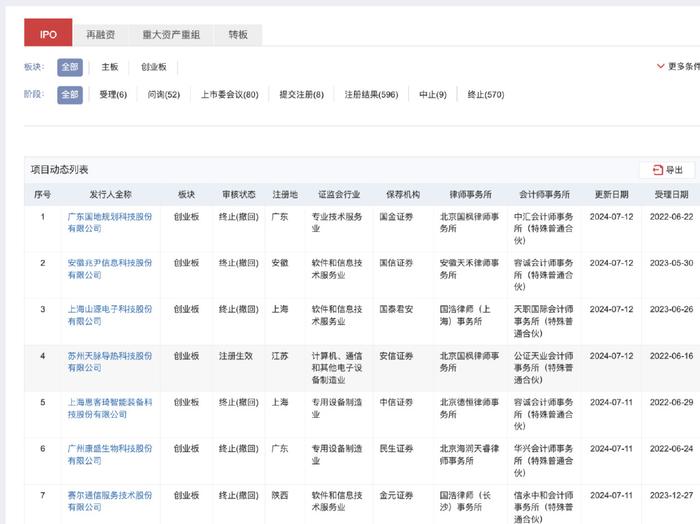The image size is (700, 524).
Task: Click the 序号 column header
Action: coord(42,195)
